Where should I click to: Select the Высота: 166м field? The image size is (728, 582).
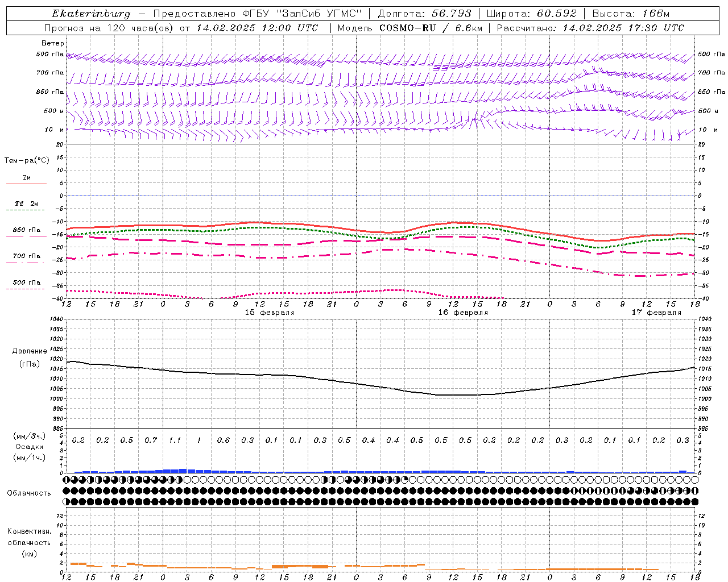[x=631, y=14]
